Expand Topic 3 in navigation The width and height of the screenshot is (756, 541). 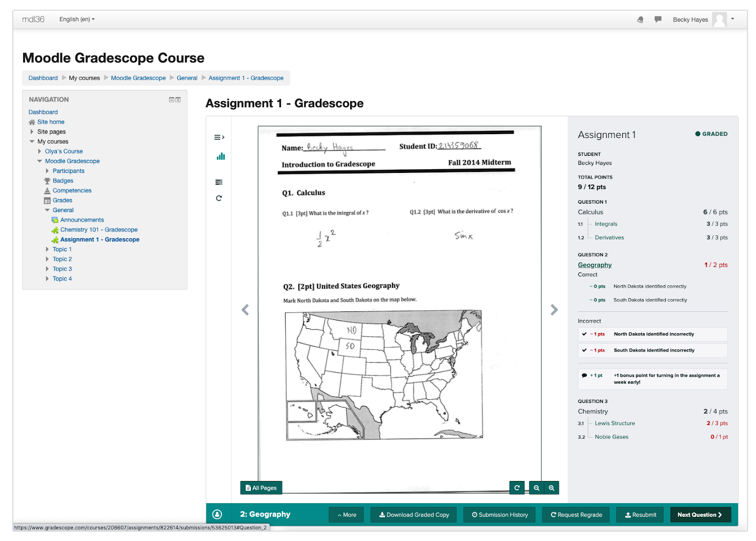click(47, 269)
